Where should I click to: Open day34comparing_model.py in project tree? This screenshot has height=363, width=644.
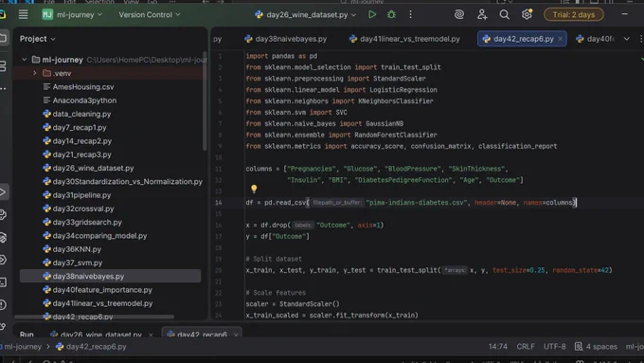95,236
